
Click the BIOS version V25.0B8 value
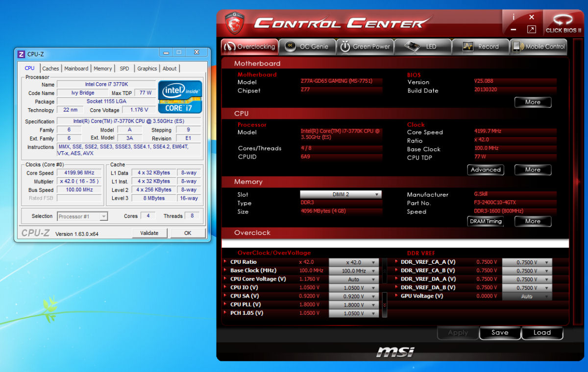coord(484,82)
